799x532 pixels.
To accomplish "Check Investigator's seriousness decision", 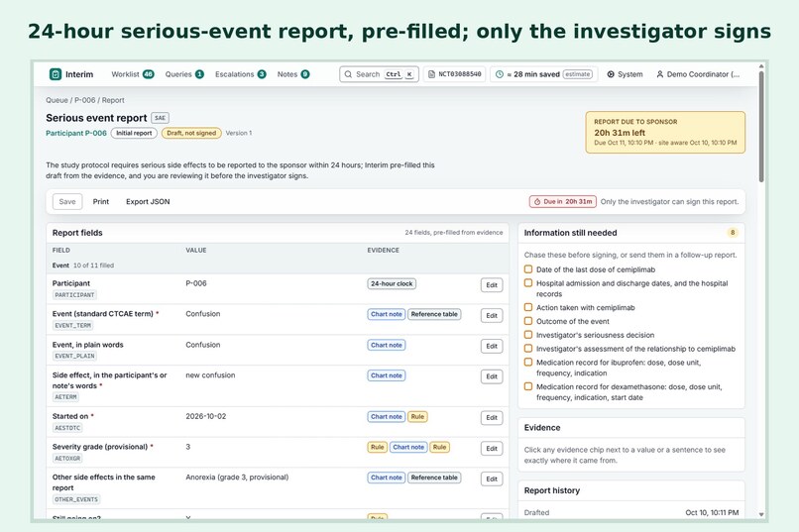I will pos(528,335).
